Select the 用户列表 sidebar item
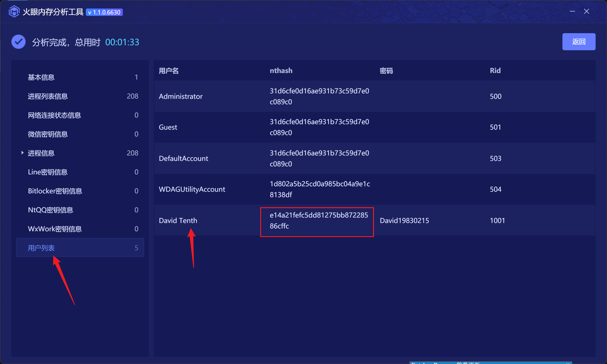The height and width of the screenshot is (364, 607). click(x=41, y=248)
